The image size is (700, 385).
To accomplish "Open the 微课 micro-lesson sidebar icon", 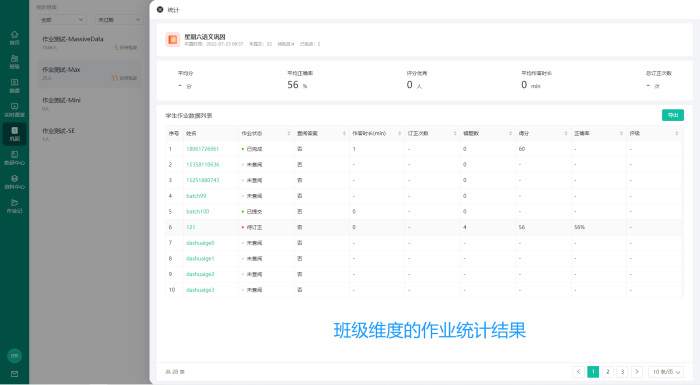I will pyautogui.click(x=14, y=86).
